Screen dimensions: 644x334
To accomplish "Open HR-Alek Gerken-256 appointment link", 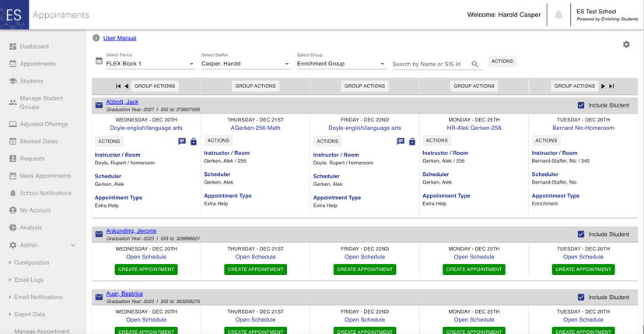I will [x=474, y=128].
